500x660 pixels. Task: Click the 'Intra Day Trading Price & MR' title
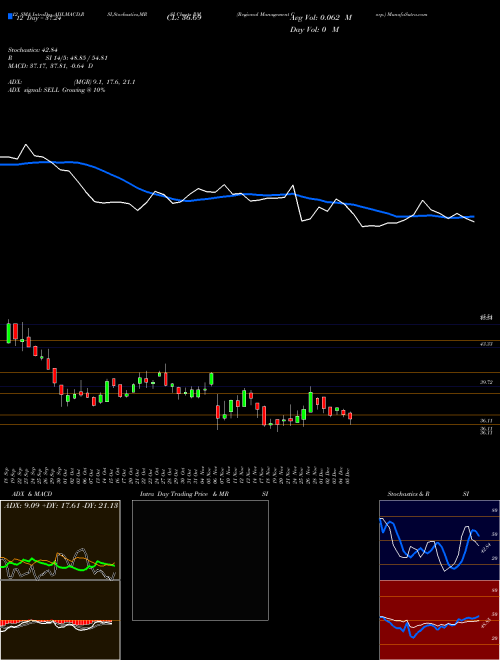(184, 494)
